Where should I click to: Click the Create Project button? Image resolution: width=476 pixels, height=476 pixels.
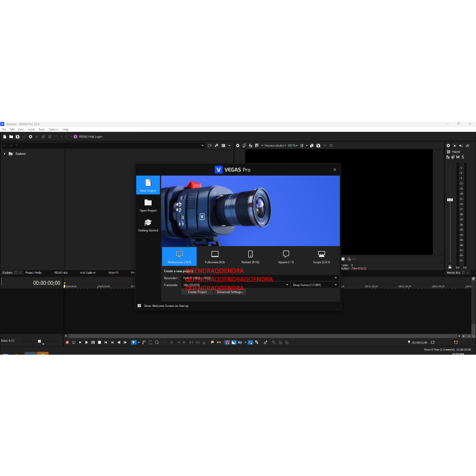click(197, 292)
